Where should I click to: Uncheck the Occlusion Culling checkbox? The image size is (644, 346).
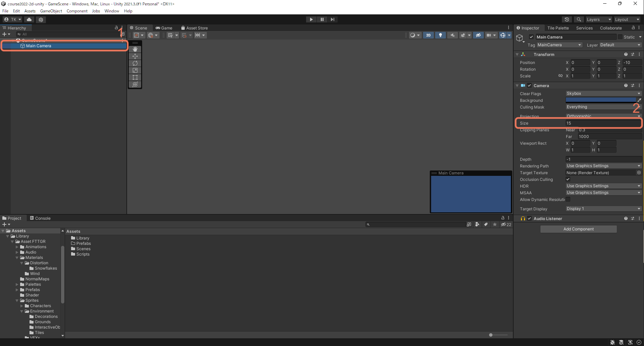(568, 179)
